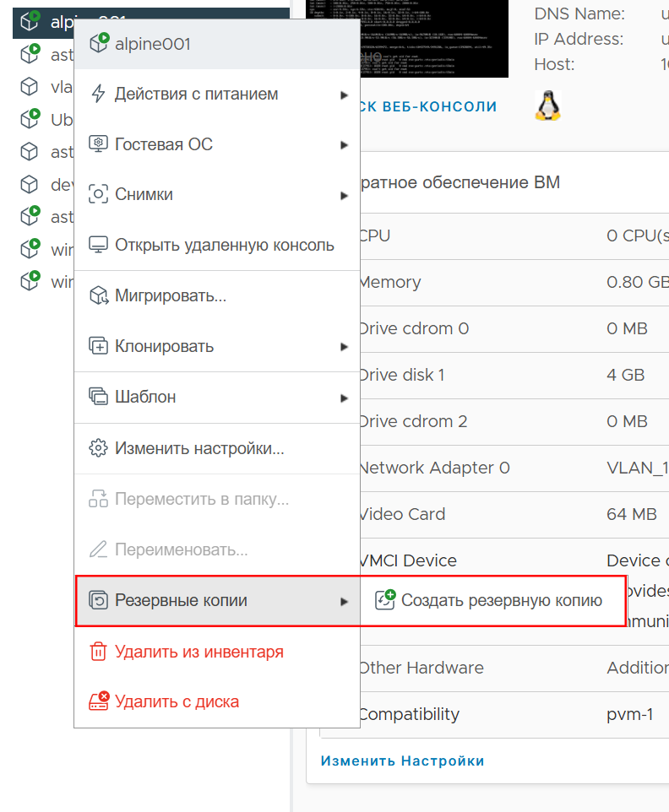Choose Создать резервную копию submenu item
669x812 pixels.
click(x=492, y=600)
